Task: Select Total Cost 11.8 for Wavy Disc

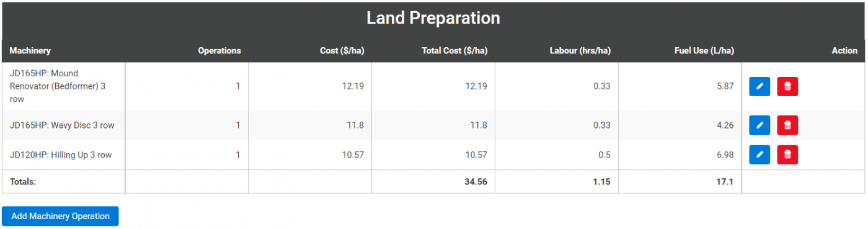Action: tap(479, 125)
